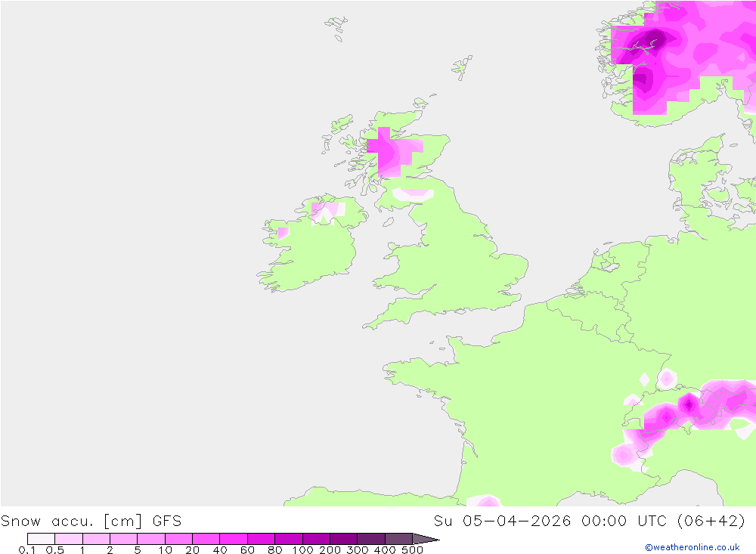This screenshot has width=756, height=554.
Task: Click the '100' legend scale label
Action: point(303,549)
